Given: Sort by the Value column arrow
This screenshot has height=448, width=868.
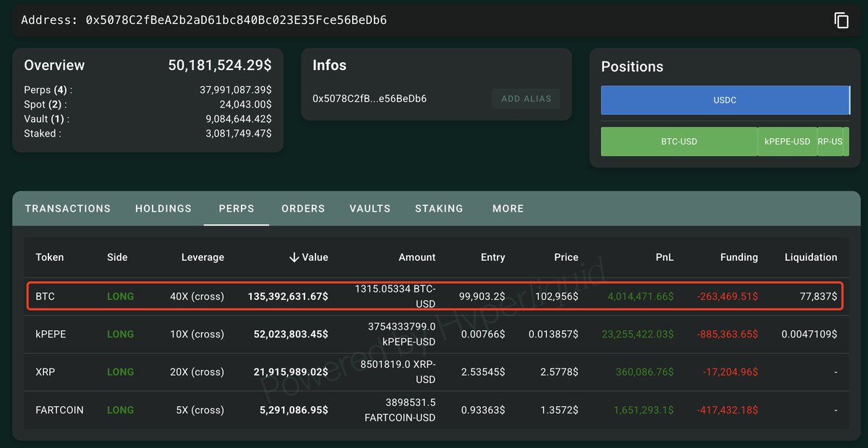Looking at the screenshot, I should pos(294,257).
